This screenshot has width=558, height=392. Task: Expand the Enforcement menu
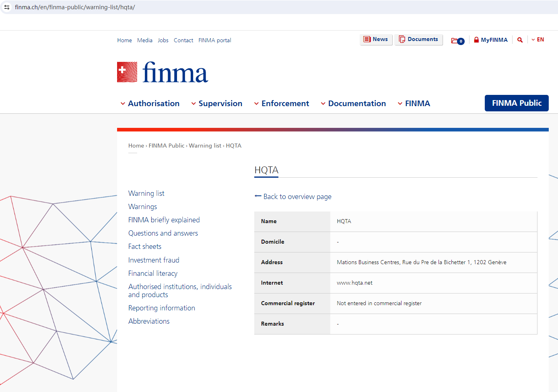click(x=282, y=103)
